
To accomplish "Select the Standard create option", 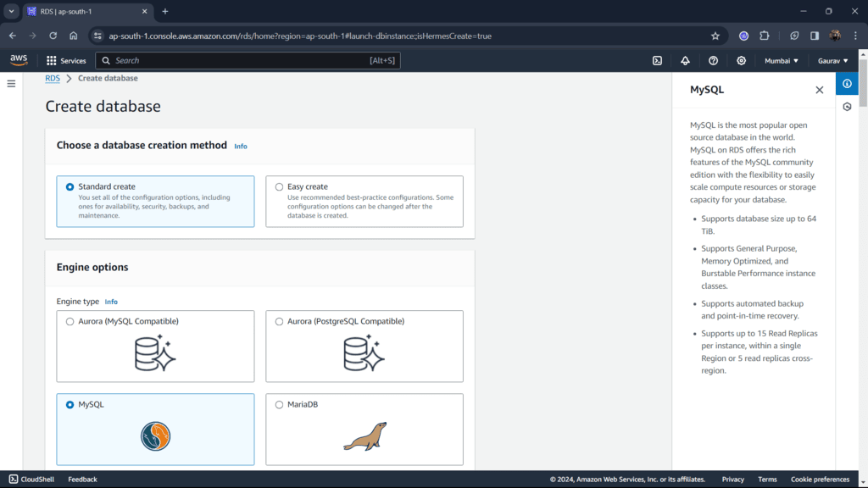I will pos(155,202).
